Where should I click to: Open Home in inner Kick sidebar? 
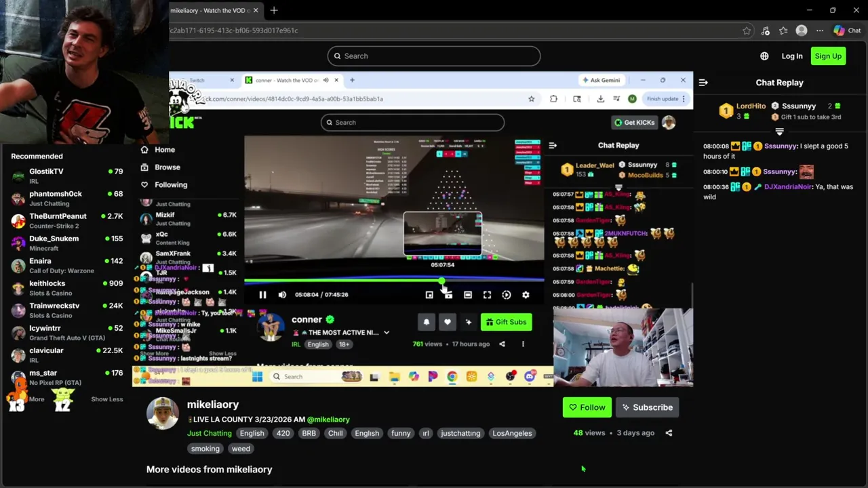tap(157, 150)
